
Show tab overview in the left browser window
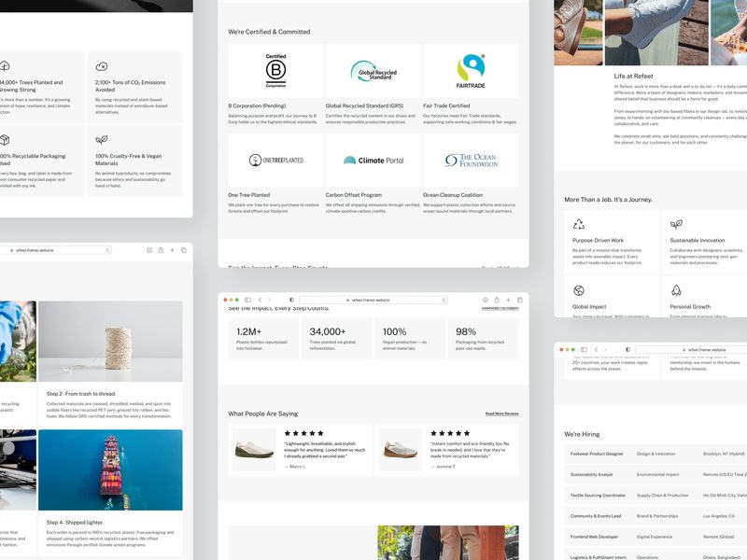click(184, 250)
